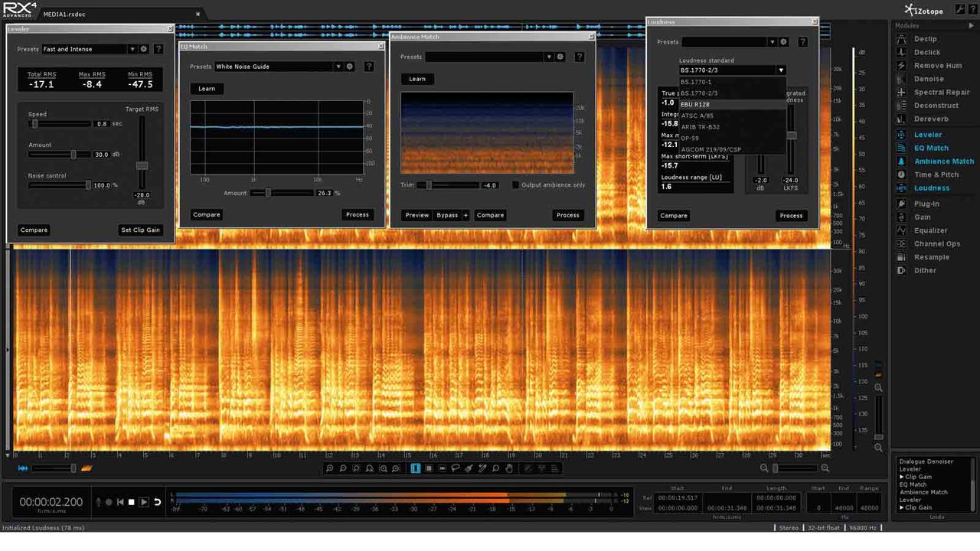
Task: Open the Dereverb module
Action: (931, 119)
